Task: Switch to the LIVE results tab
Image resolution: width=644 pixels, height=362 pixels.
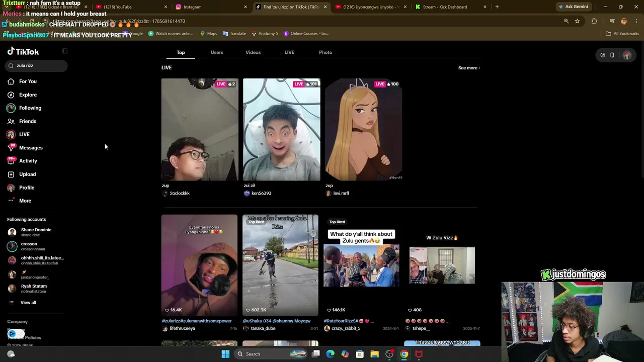Action: tap(289, 52)
